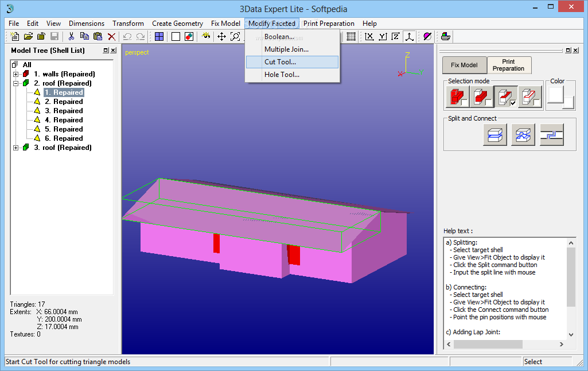Click the Paste clipboard icon
This screenshot has width=588, height=371.
coord(98,36)
